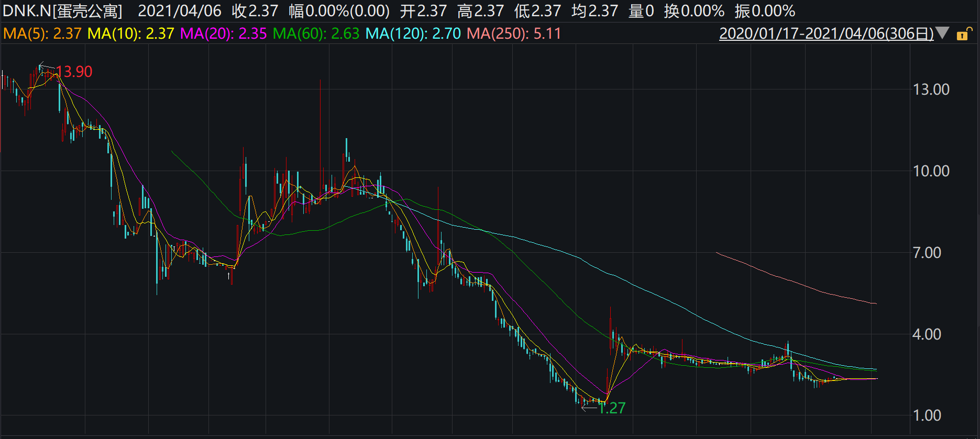Click the green MA(60) indicator label

(x=316, y=33)
